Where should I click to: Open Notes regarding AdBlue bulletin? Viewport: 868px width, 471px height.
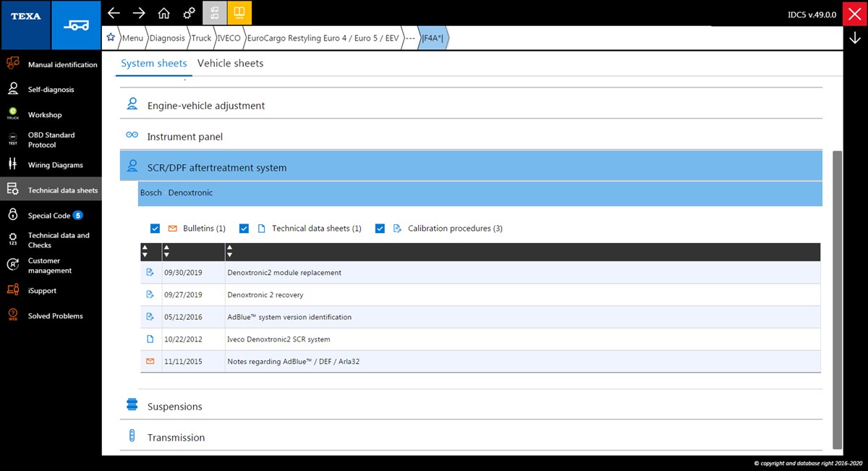pyautogui.click(x=293, y=361)
